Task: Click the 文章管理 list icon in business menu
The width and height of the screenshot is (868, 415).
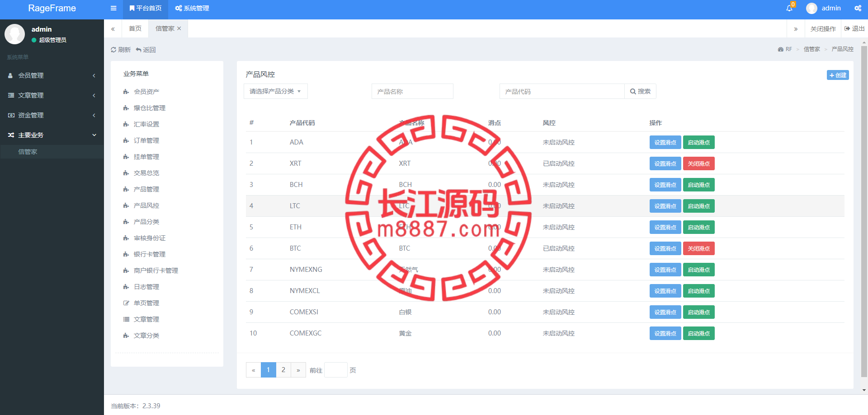Action: [x=126, y=319]
